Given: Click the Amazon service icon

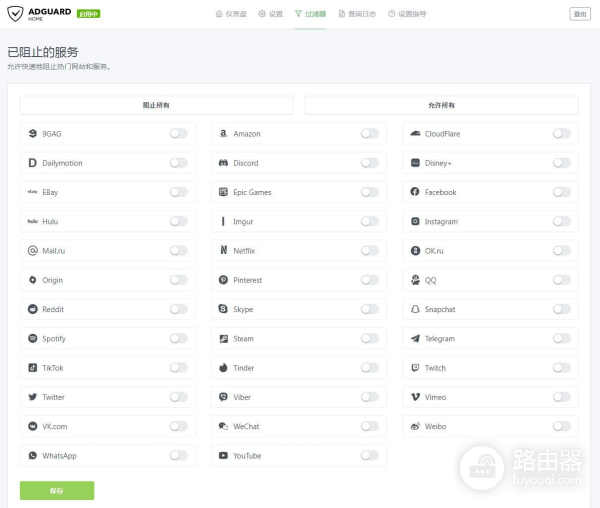Looking at the screenshot, I should (223, 134).
